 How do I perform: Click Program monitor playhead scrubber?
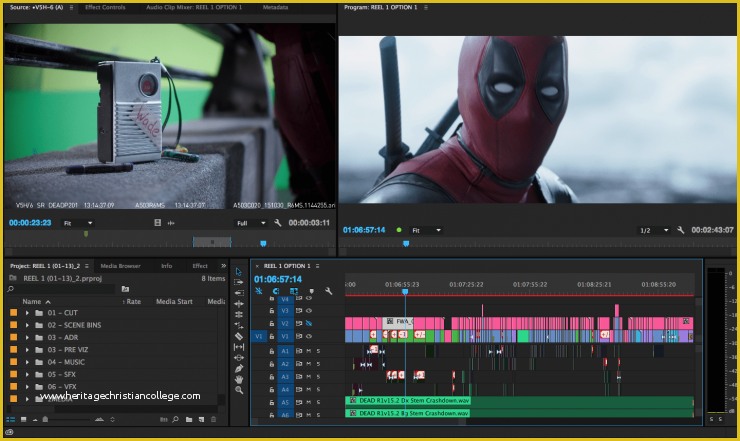pos(406,244)
